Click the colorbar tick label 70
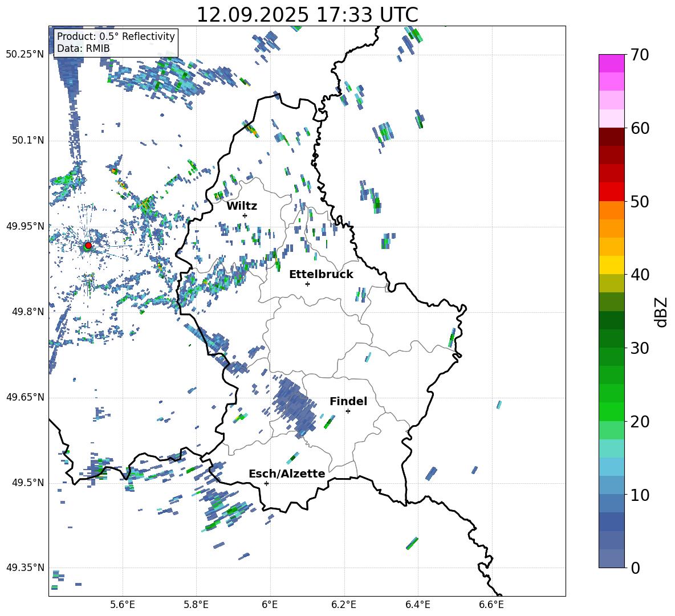This screenshot has height=616, width=675. pyautogui.click(x=640, y=55)
